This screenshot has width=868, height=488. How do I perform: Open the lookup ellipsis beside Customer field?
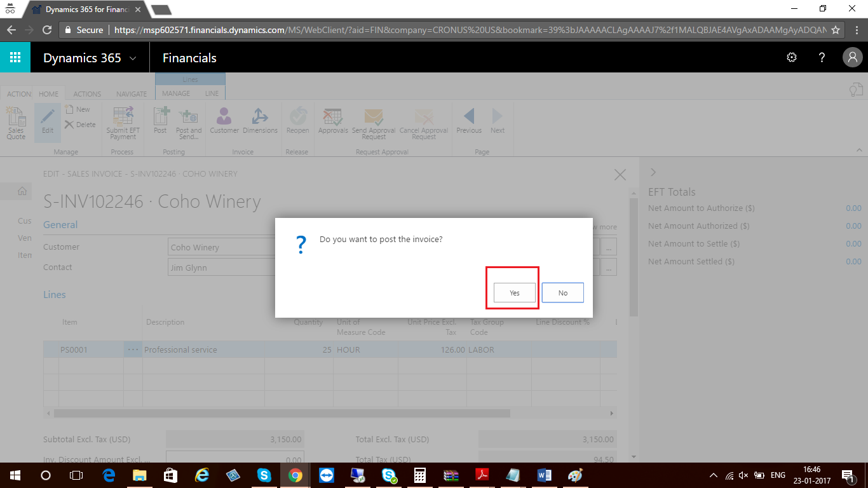click(609, 247)
